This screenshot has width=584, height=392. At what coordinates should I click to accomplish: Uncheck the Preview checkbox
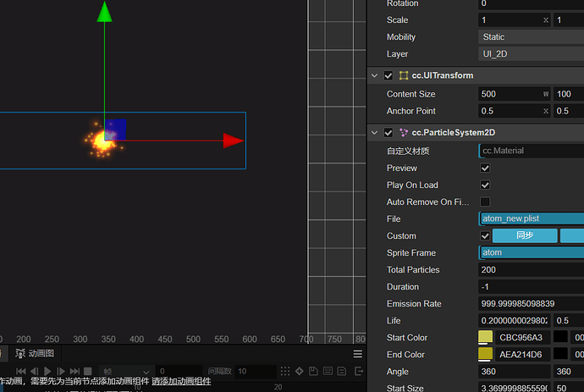485,168
